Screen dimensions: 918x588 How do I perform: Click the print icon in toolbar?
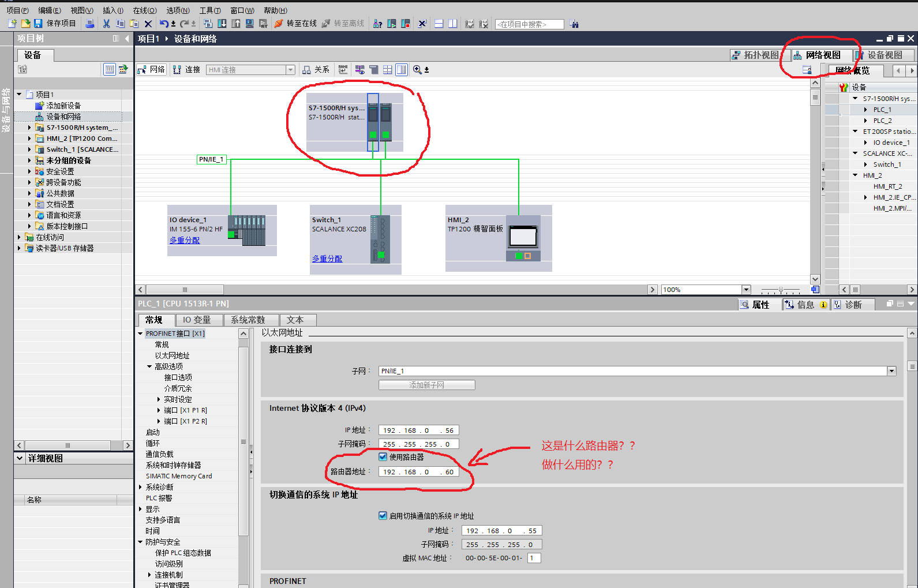(89, 24)
